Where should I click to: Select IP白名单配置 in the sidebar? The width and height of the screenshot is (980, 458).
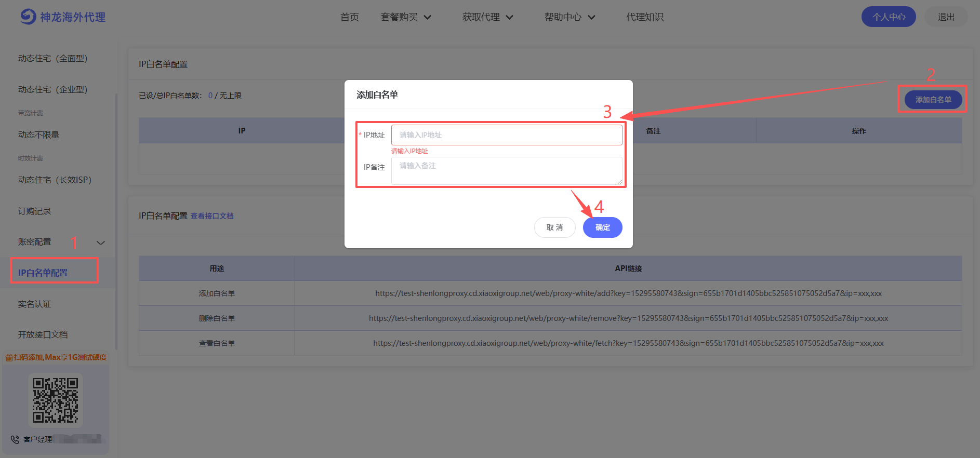pyautogui.click(x=43, y=273)
